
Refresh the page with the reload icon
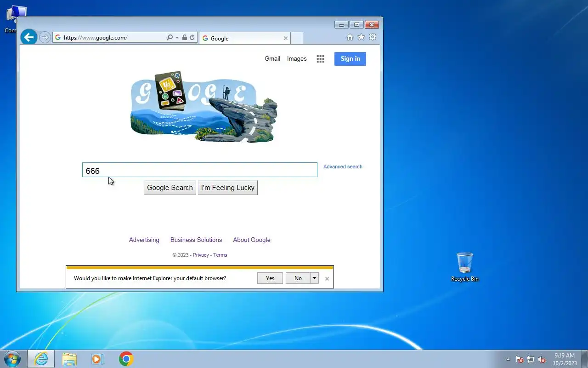192,38
